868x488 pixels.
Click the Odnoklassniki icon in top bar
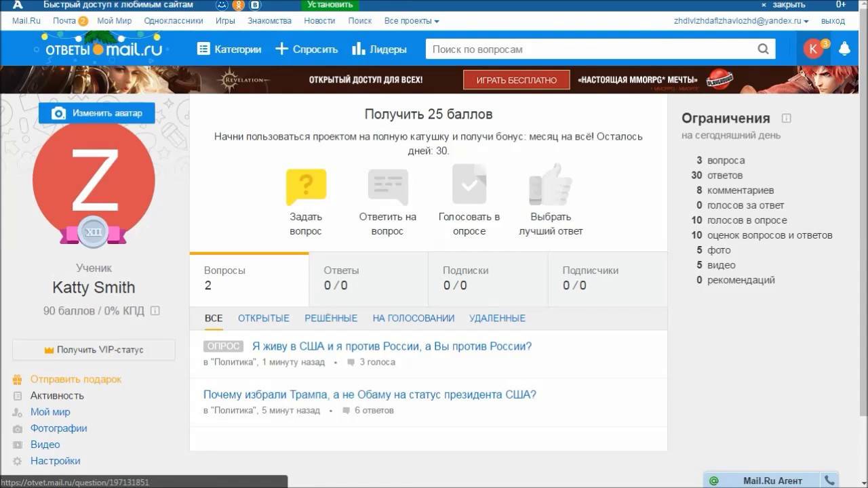point(239,5)
